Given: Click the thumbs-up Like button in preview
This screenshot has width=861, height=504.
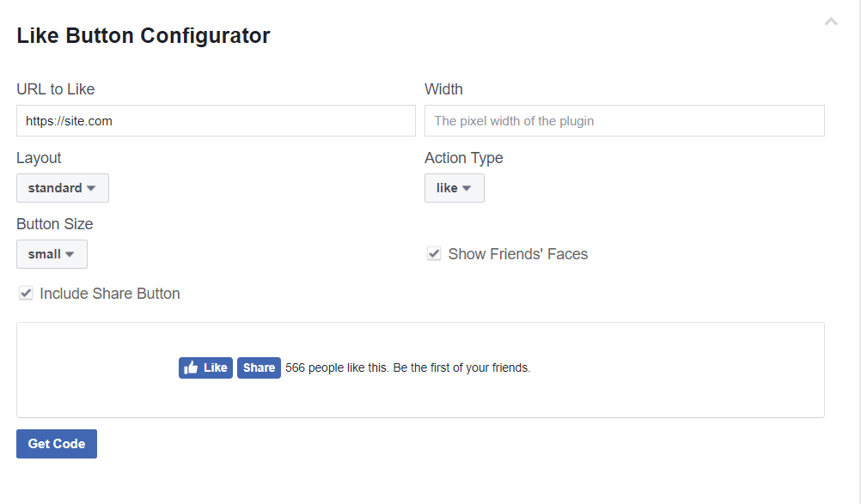Looking at the screenshot, I should click(x=205, y=368).
